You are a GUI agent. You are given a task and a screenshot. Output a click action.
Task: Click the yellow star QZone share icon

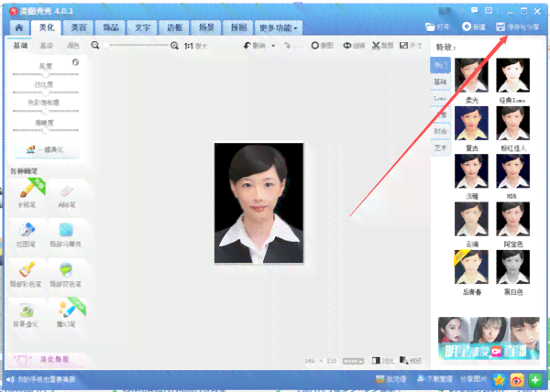[x=499, y=380]
